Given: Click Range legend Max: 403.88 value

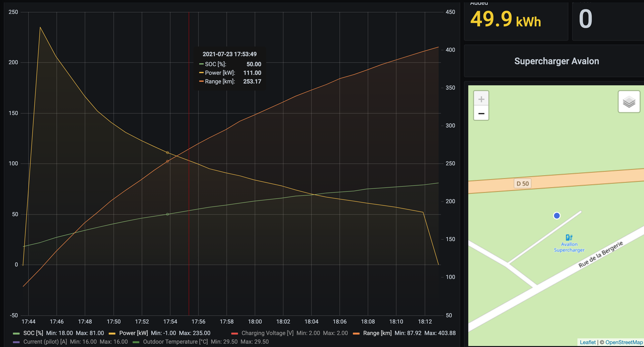Looking at the screenshot, I should [x=440, y=333].
